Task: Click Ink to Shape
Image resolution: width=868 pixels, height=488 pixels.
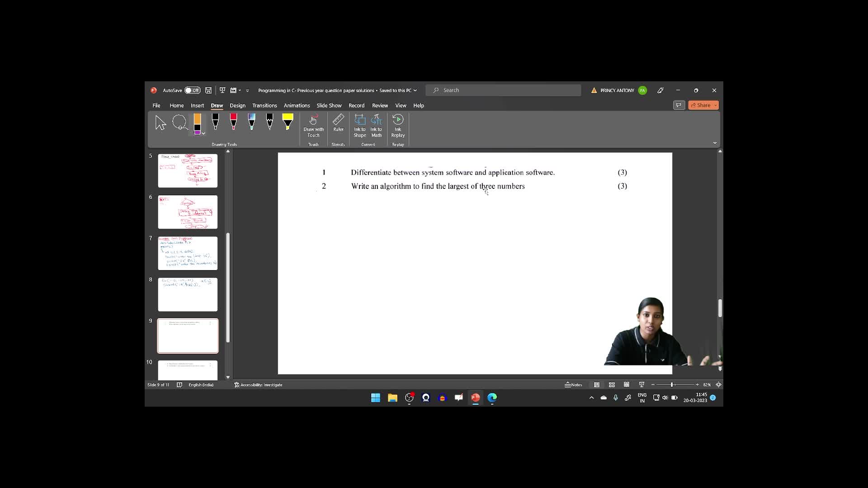Action: [360, 126]
